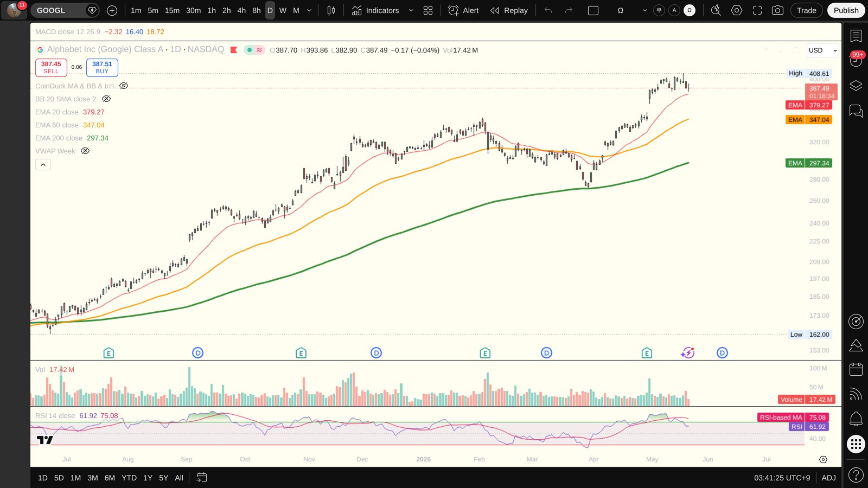Viewport: 868px width, 488px height.
Task: Click the go-to-date calendar icon
Action: point(201,478)
